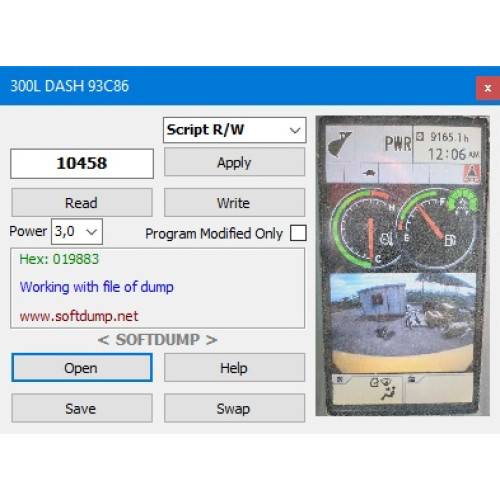Screen dimensions: 500x500
Task: Click the Apply button
Action: pos(234,162)
